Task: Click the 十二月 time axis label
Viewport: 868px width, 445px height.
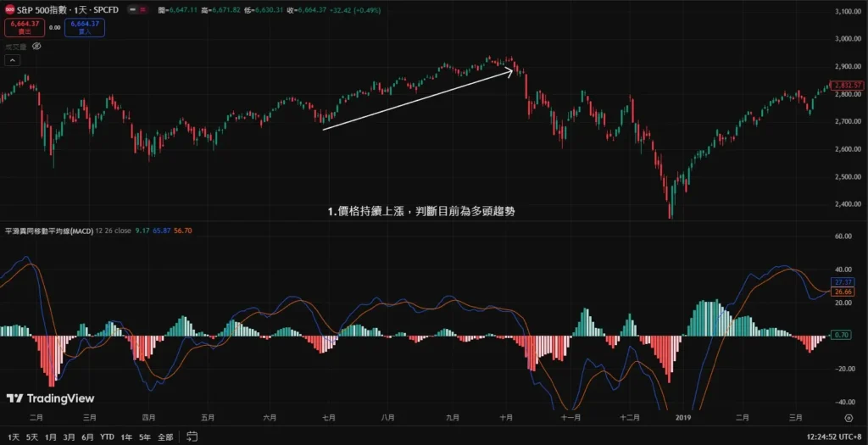Action: coord(630,418)
